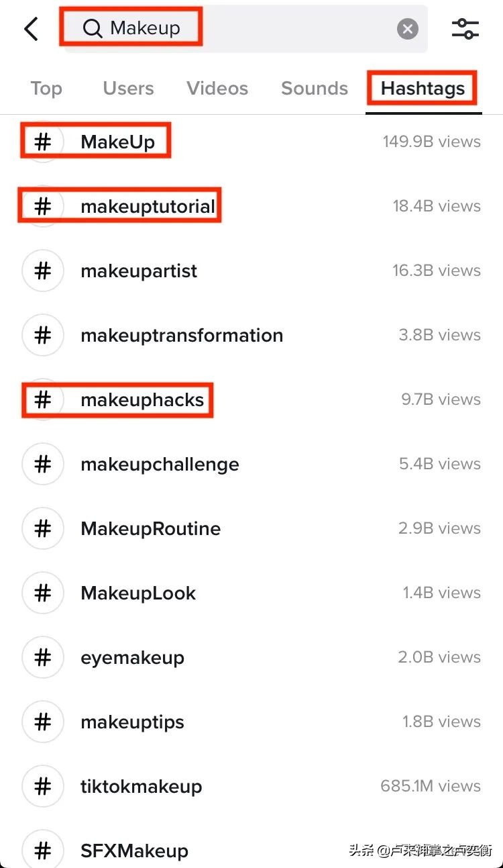Click the magnifier search icon

click(92, 28)
